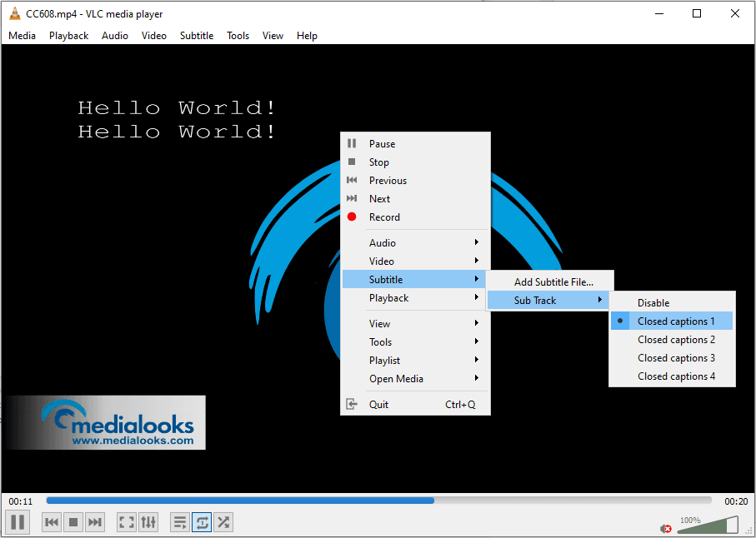Toggle fullscreen video mode icon
The image size is (756, 538).
click(x=127, y=522)
